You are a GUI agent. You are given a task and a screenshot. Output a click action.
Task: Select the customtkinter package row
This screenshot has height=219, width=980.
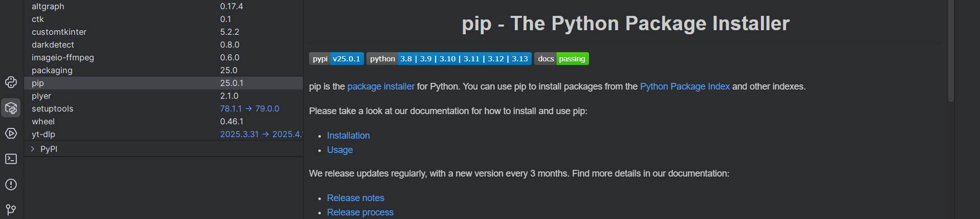click(x=59, y=32)
